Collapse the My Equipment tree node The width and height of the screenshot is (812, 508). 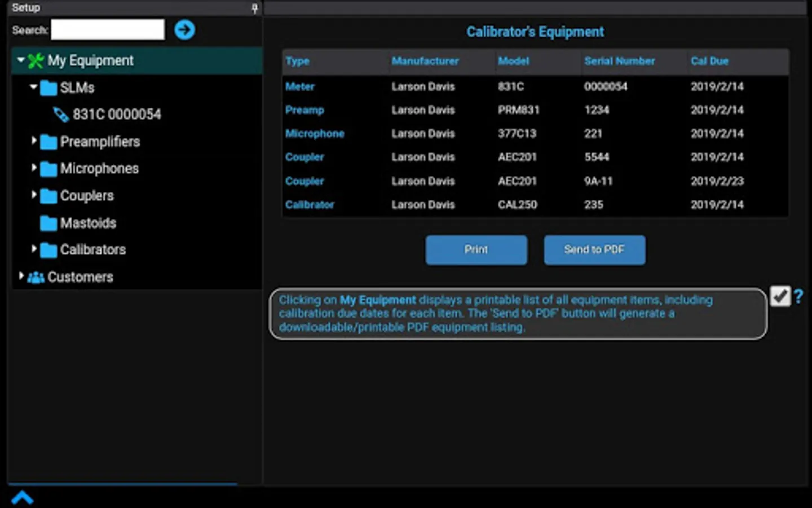pos(21,59)
